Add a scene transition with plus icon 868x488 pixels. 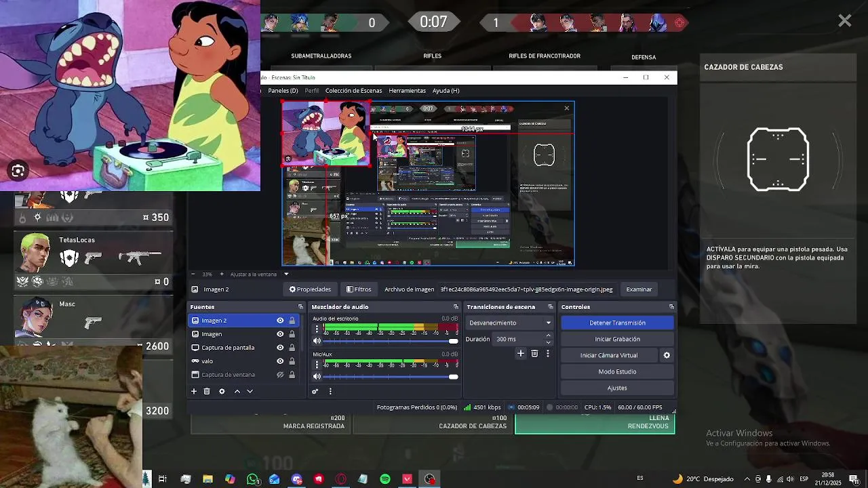click(x=521, y=353)
